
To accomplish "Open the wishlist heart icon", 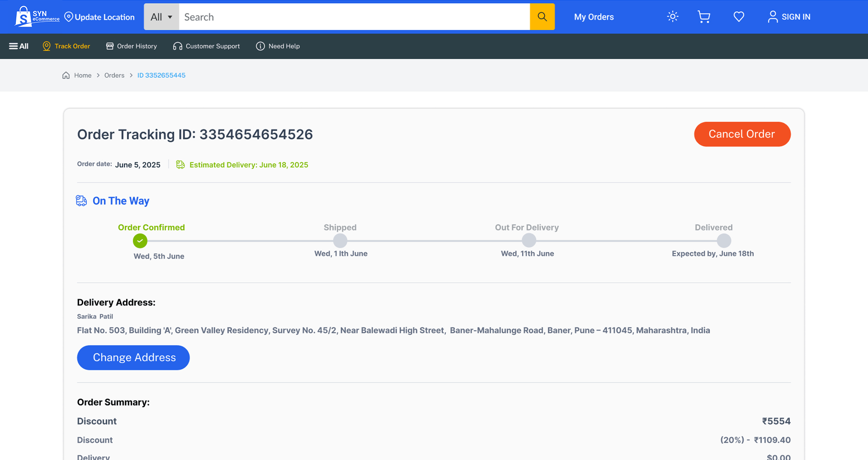I will point(739,17).
